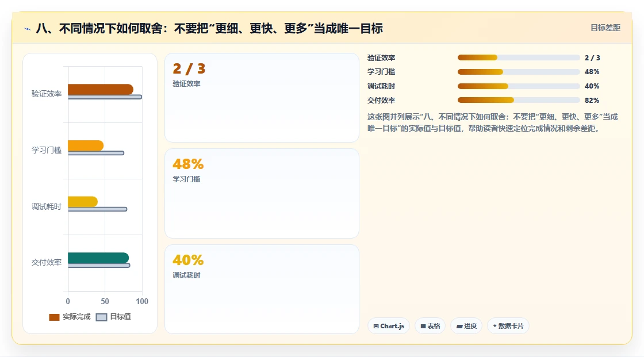Click the 学习门槛 axis label in chart
Screen dimensions: 644x357
pyautogui.click(x=47, y=151)
